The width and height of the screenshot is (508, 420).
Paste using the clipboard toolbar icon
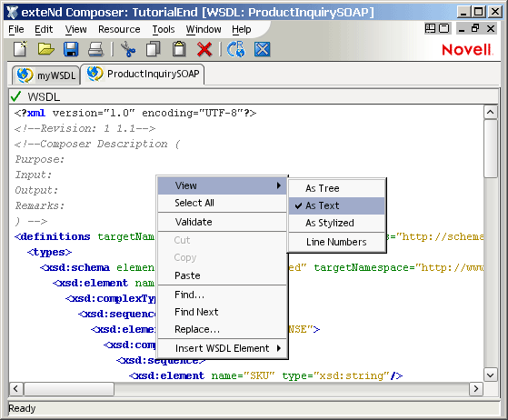179,49
